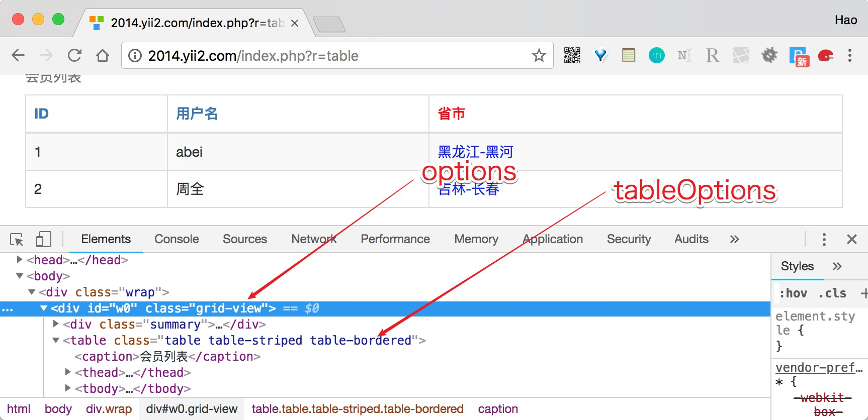Select body in the breadcrumb bar
This screenshot has width=868, height=420.
click(58, 409)
